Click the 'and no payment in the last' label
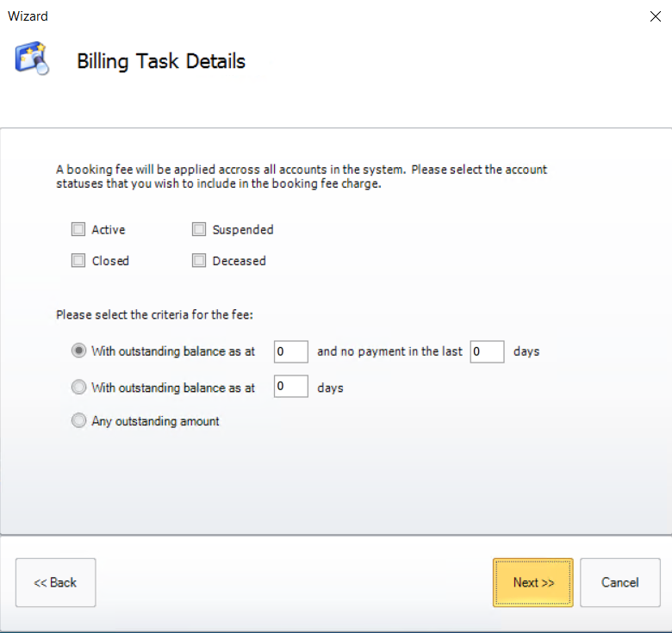The height and width of the screenshot is (633, 672). click(x=389, y=351)
